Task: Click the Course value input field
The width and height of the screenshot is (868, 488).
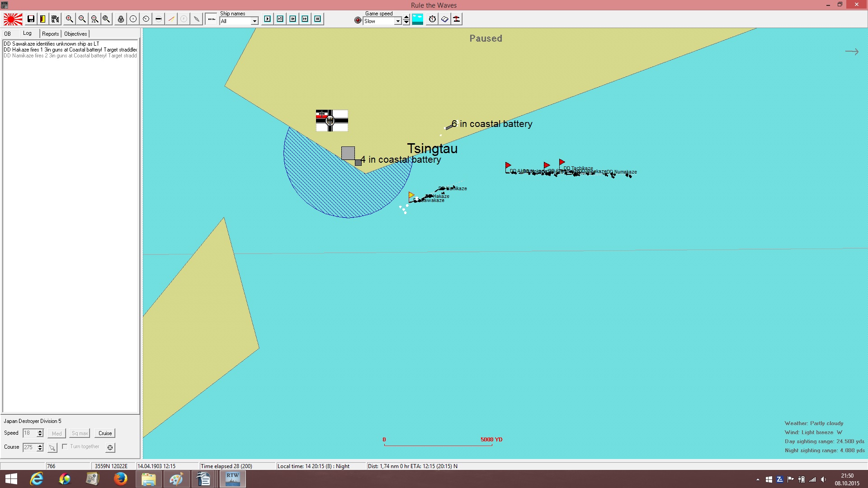Action: click(x=30, y=447)
